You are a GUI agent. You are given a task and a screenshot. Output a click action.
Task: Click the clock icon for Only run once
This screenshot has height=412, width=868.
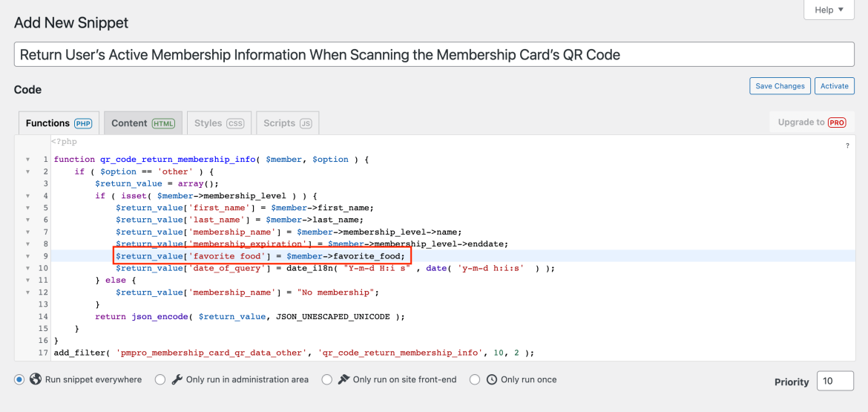(x=492, y=379)
